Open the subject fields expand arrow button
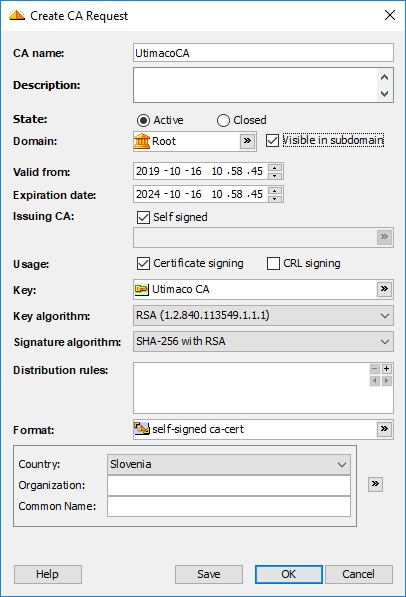Screen dimensions: 406x597 coord(375,484)
